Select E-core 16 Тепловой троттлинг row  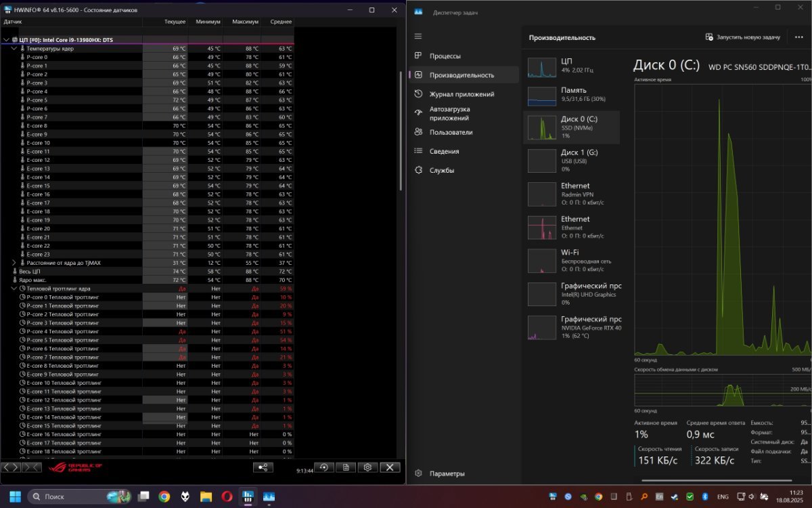(148, 434)
